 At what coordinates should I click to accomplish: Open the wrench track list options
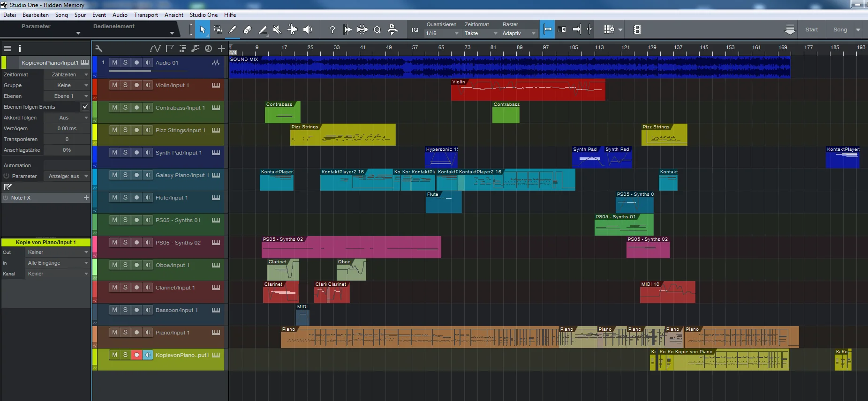pyautogui.click(x=99, y=48)
